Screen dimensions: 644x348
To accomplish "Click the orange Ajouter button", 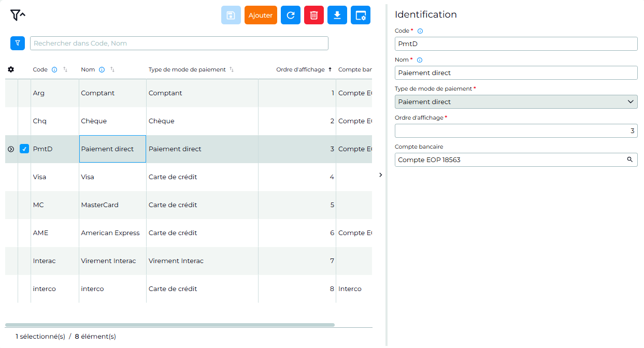I will coord(261,15).
